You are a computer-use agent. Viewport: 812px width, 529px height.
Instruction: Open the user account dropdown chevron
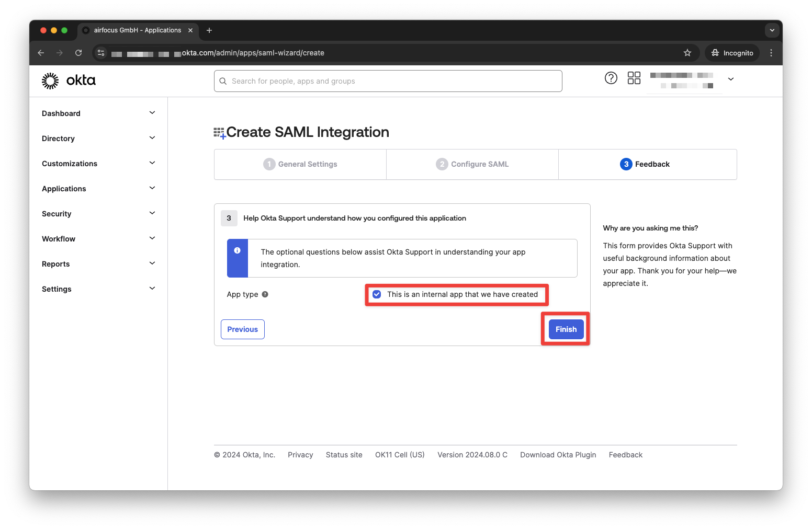coord(731,79)
